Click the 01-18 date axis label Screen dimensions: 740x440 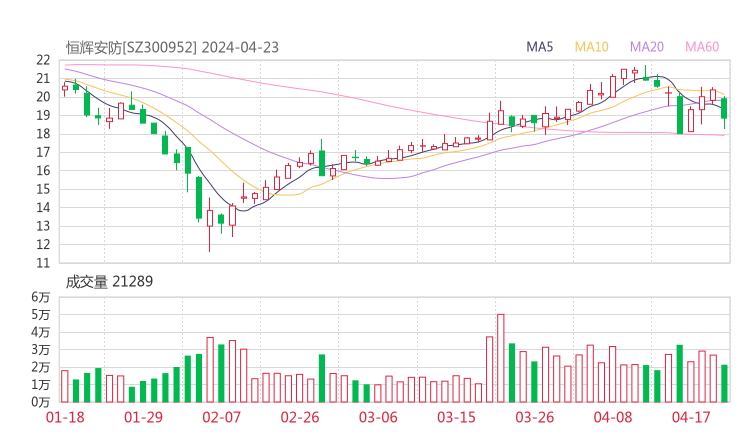65,417
